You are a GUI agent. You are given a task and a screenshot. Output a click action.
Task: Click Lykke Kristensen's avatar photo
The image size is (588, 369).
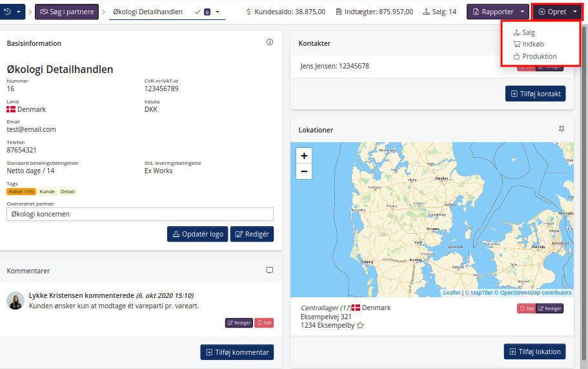(x=15, y=300)
